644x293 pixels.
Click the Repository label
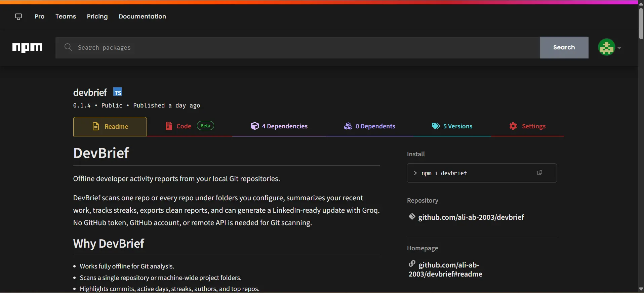click(x=422, y=201)
